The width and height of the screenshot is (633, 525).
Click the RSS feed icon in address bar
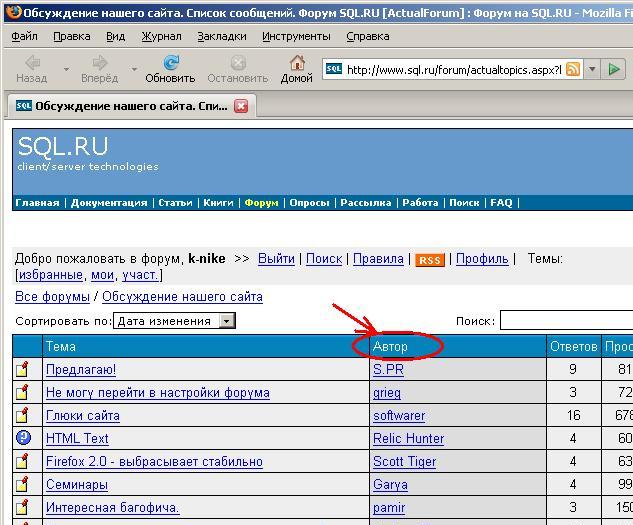(573, 69)
